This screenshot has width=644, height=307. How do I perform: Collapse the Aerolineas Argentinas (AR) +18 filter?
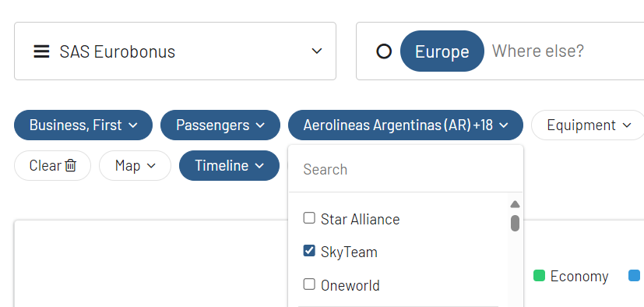(x=406, y=125)
